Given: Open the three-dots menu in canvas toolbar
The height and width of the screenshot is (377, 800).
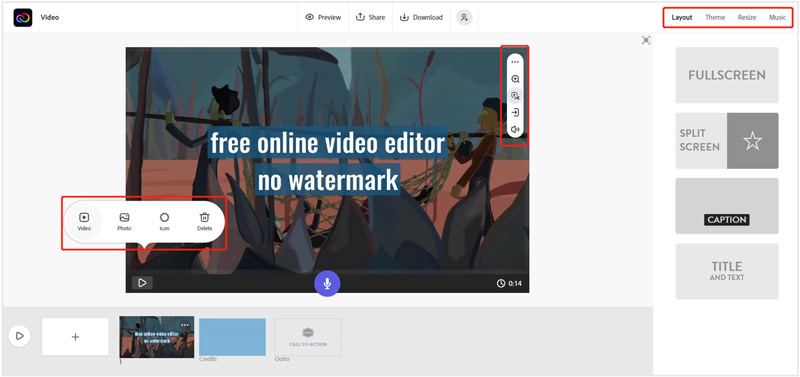Looking at the screenshot, I should [x=515, y=62].
